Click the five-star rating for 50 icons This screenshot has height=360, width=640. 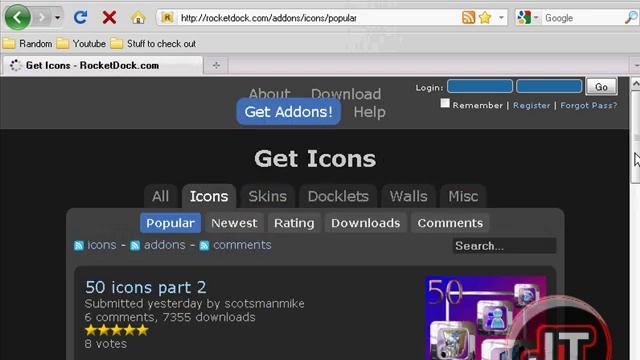(116, 330)
